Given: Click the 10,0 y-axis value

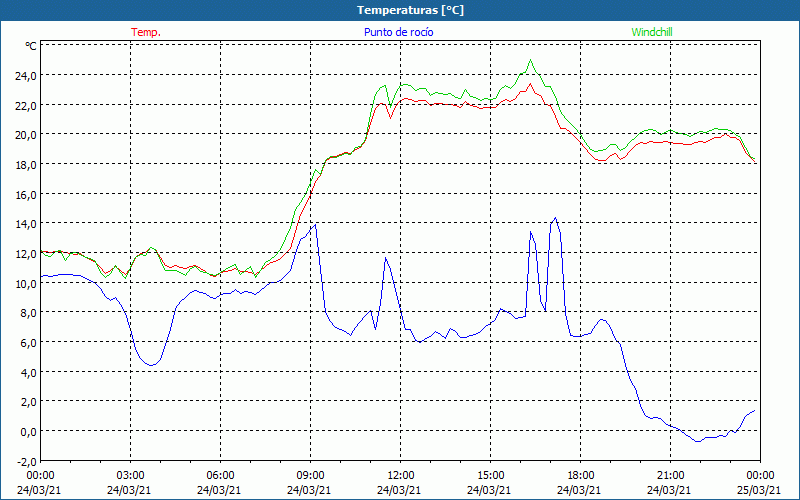Looking at the screenshot, I should 26,283.
